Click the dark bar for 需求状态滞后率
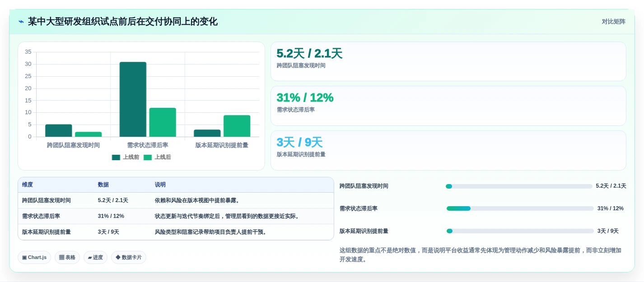This screenshot has width=644, height=282. (133, 99)
